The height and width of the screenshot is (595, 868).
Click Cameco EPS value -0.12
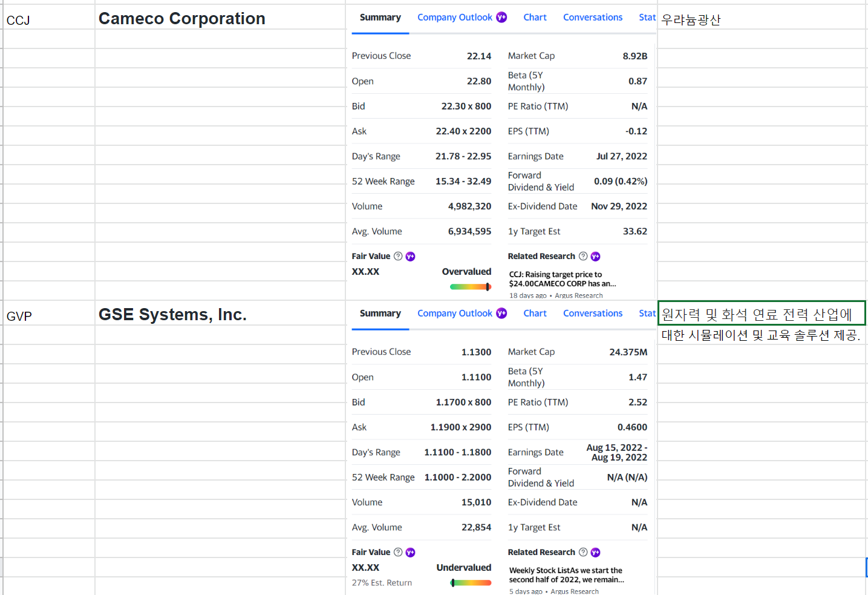(x=636, y=131)
